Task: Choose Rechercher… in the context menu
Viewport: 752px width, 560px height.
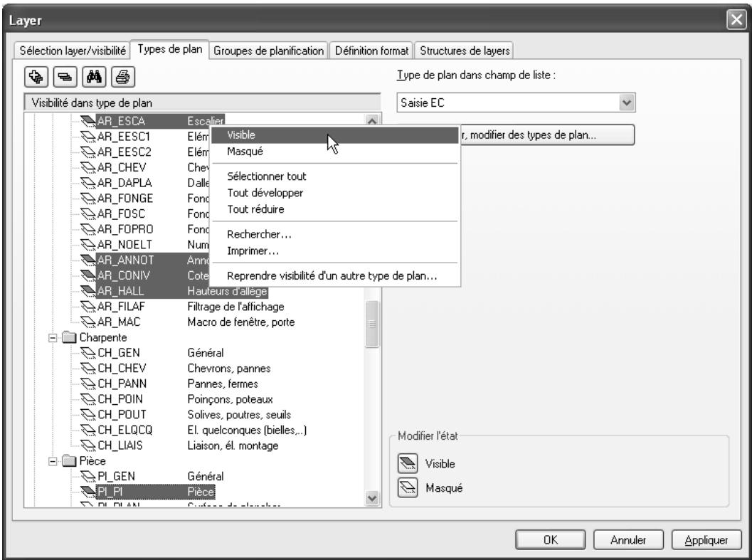Action: [335, 234]
